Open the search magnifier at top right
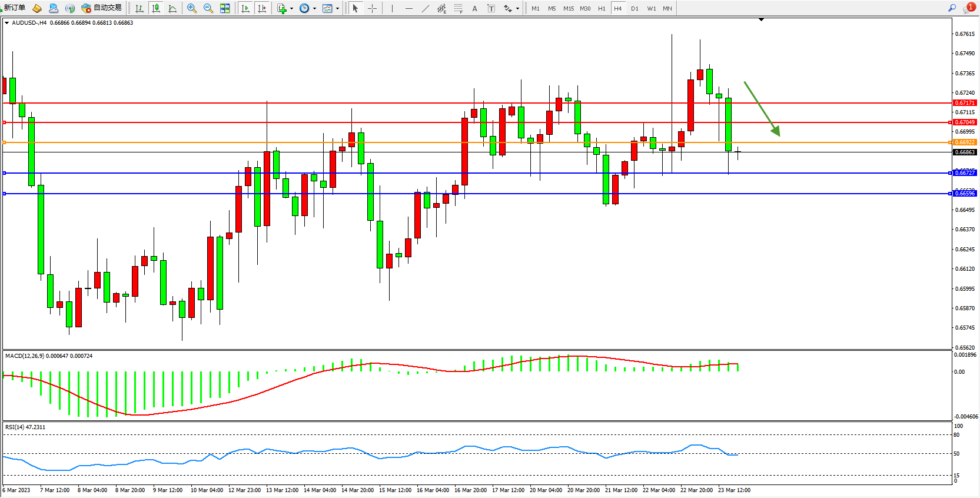The image size is (980, 498). point(952,8)
